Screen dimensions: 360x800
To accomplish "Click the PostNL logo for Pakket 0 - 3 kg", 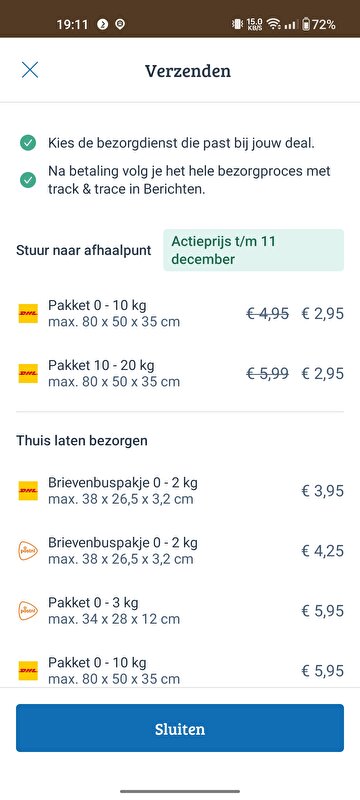I will point(28,611).
